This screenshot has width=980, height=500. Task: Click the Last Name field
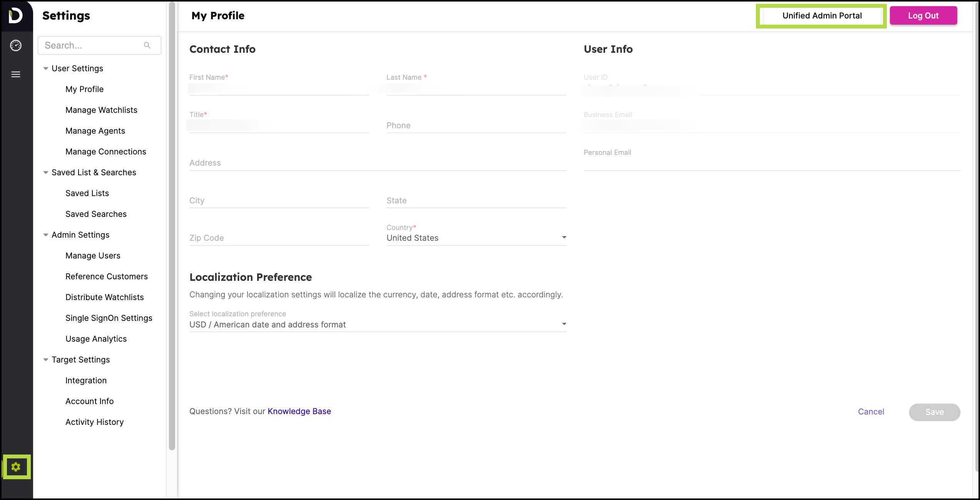476,88
